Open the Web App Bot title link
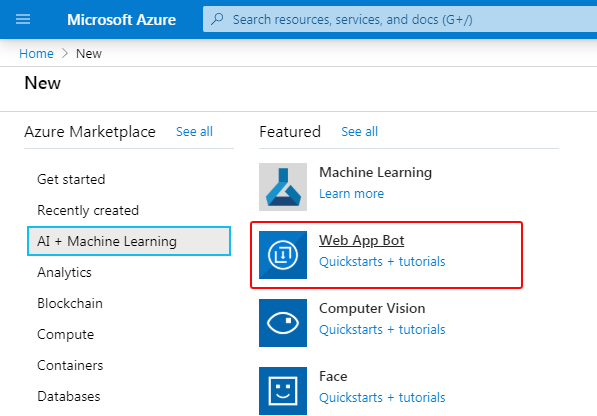This screenshot has width=597, height=416. pos(362,241)
